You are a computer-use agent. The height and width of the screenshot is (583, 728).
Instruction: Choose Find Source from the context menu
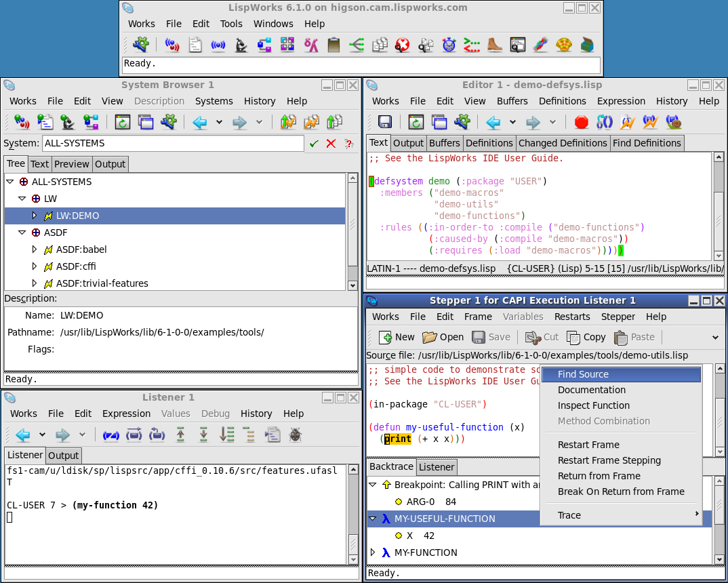pos(583,374)
